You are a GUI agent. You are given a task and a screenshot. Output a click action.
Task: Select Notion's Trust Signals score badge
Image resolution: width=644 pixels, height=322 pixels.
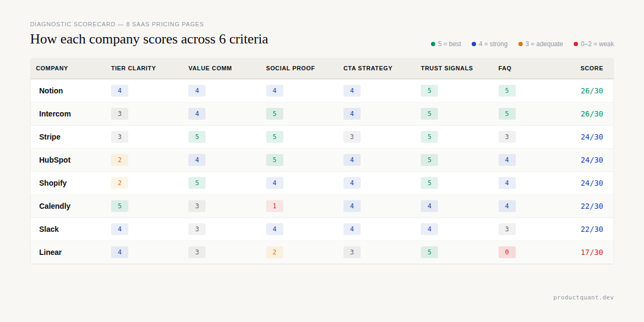[429, 91]
